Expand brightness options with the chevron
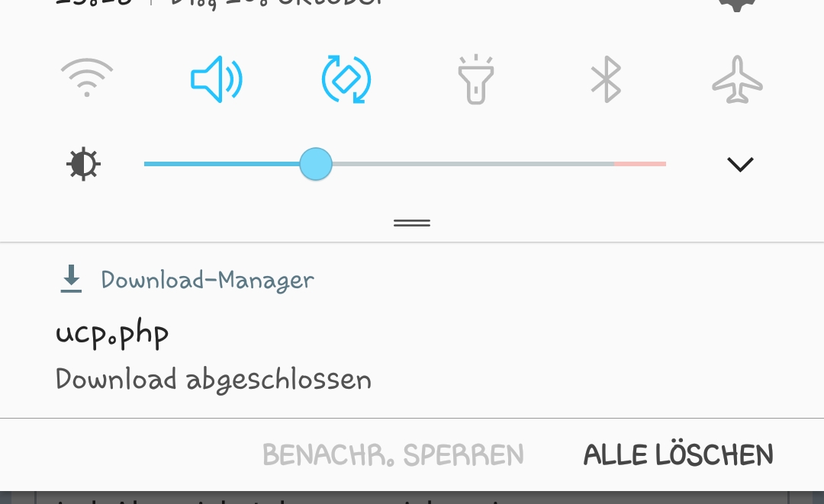824x504 pixels. (740, 165)
